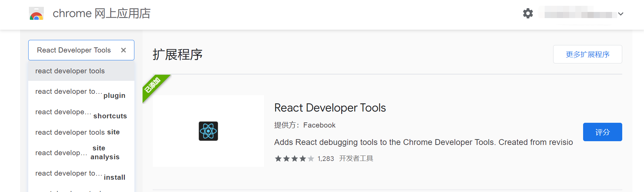The height and width of the screenshot is (192, 644).
Task: Click the 扩展程序 section heading
Action: point(178,55)
